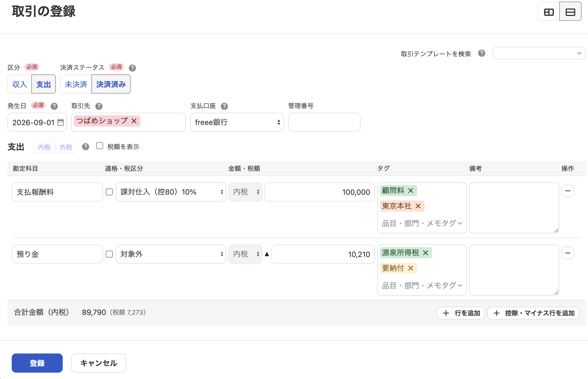Edit amount field showing 100,000
The image size is (588, 379).
(320, 192)
